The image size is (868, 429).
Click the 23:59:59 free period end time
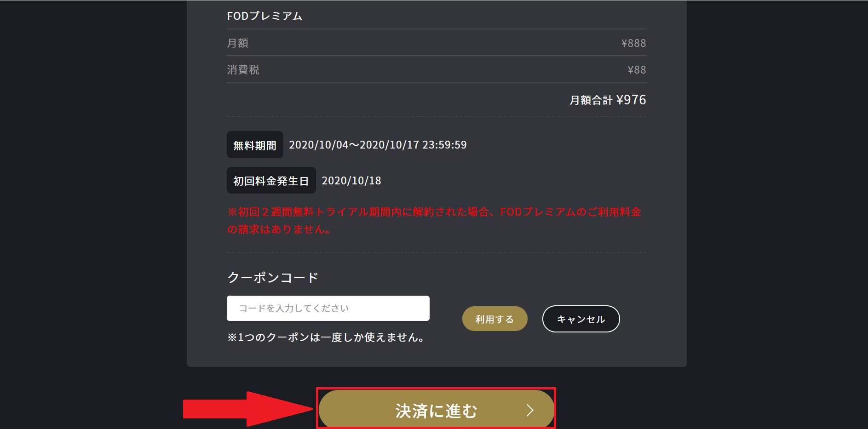(x=444, y=145)
